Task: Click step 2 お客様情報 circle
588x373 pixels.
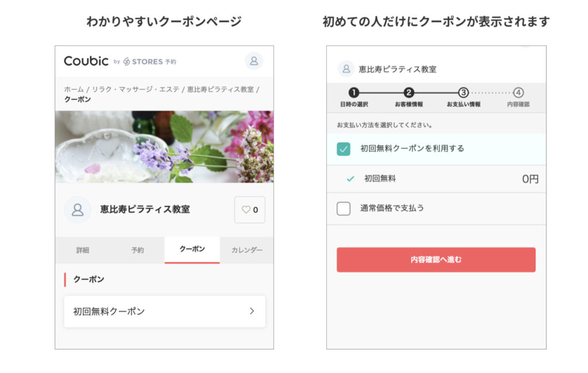Action: click(x=409, y=93)
